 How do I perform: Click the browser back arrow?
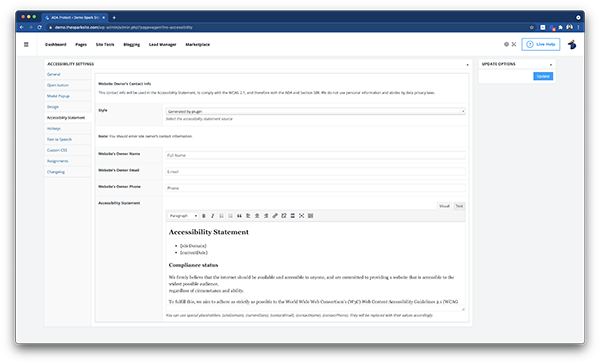pos(21,27)
